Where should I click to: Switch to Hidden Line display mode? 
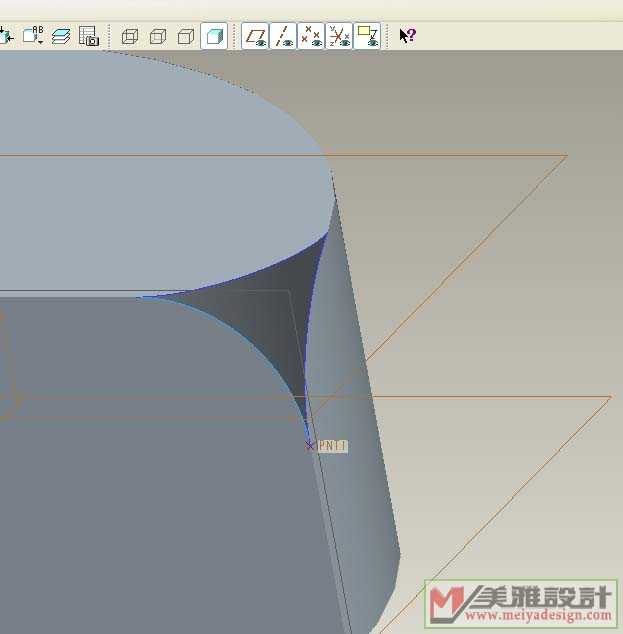pos(157,36)
